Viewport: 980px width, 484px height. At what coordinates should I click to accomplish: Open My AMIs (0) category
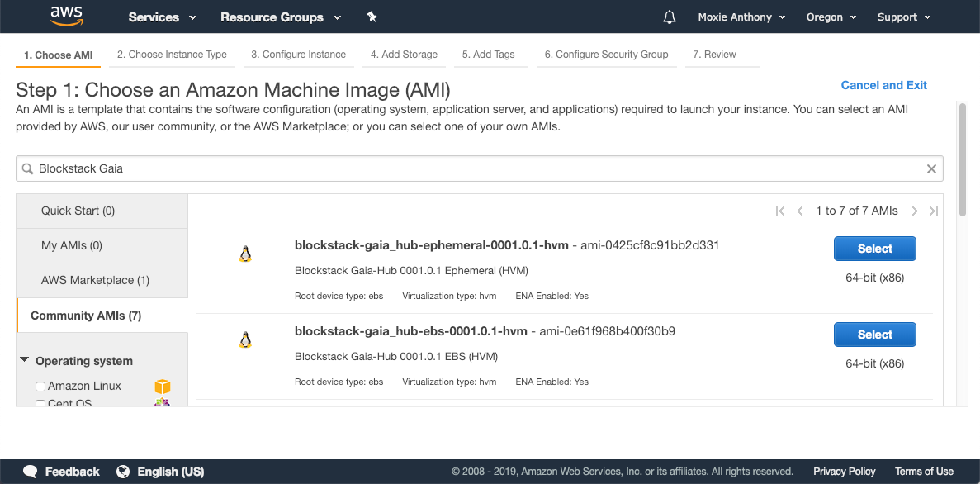point(102,246)
